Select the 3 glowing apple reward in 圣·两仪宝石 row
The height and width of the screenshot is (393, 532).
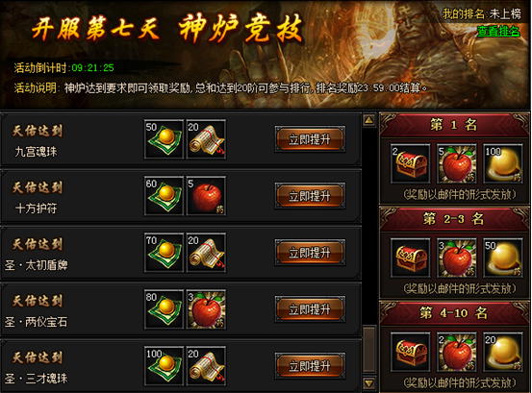coord(206,309)
